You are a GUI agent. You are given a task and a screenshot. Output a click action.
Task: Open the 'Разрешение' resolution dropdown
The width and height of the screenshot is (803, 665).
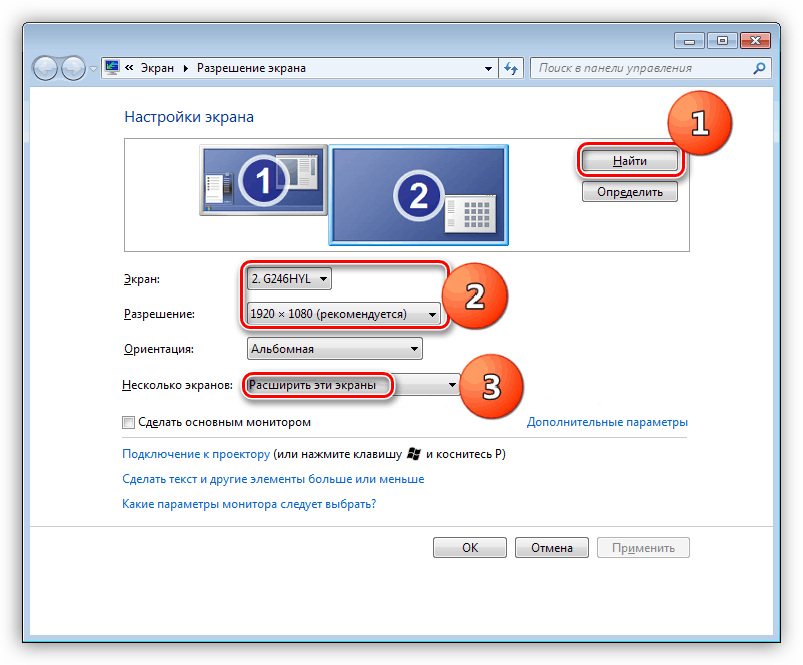tap(344, 314)
